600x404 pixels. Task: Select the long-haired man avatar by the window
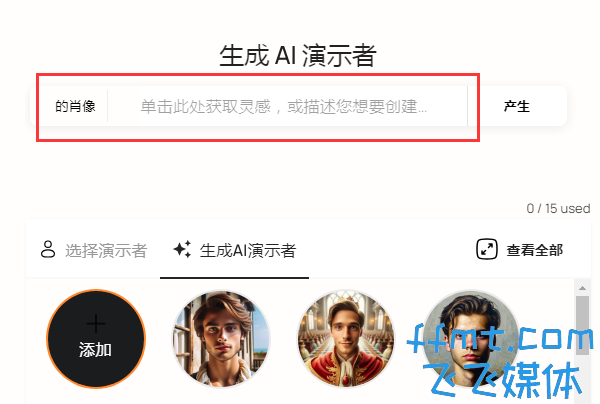click(x=221, y=339)
